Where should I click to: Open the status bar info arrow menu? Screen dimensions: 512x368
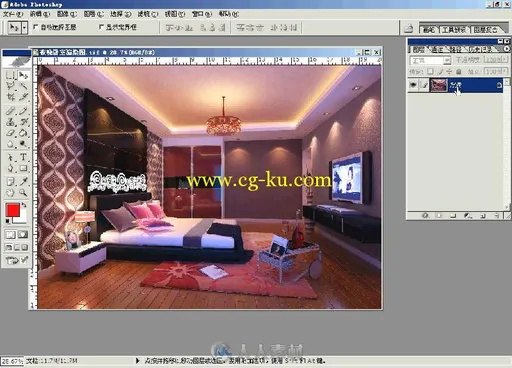[138, 360]
